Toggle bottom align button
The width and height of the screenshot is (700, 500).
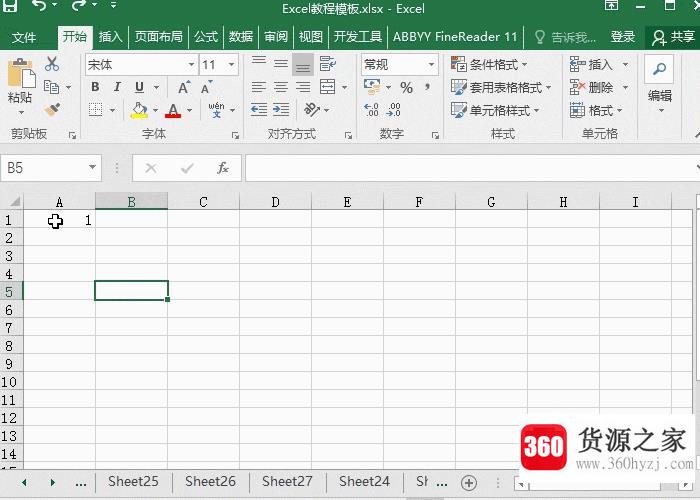pyautogui.click(x=303, y=65)
